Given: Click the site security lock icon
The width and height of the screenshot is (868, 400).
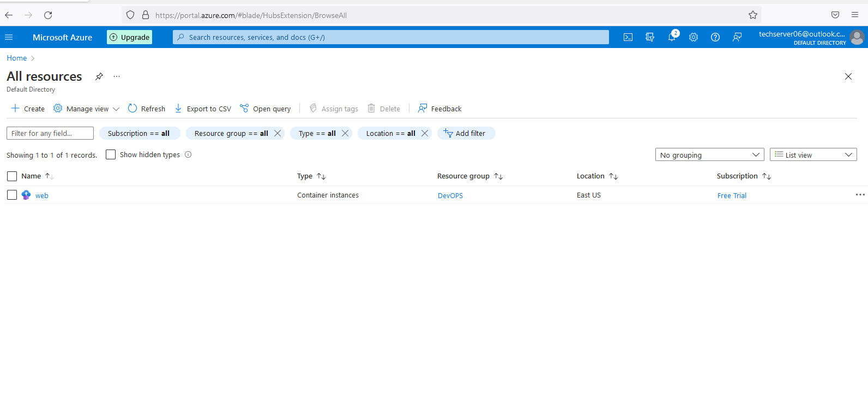Looking at the screenshot, I should point(146,15).
